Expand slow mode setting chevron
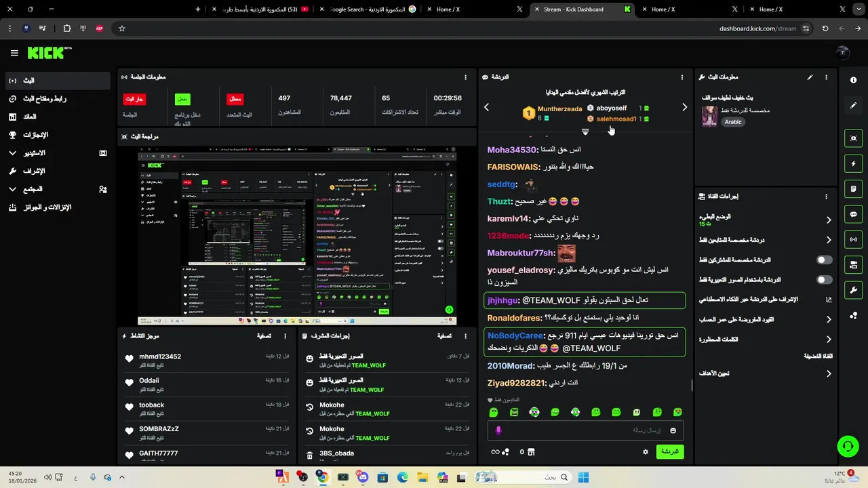Image resolution: width=868 pixels, height=488 pixels. pyautogui.click(x=829, y=220)
